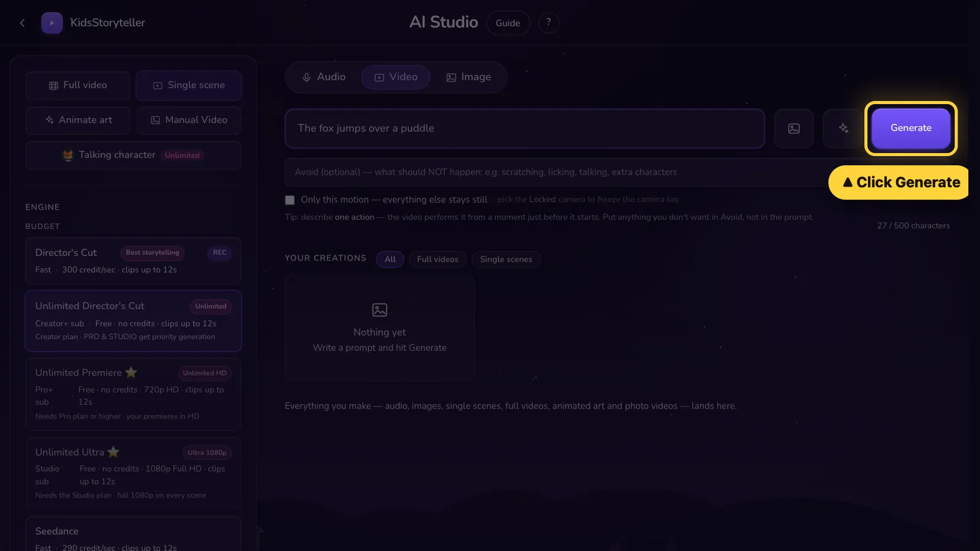This screenshot has height=551, width=980.
Task: Select the Full video mode
Action: pyautogui.click(x=78, y=85)
